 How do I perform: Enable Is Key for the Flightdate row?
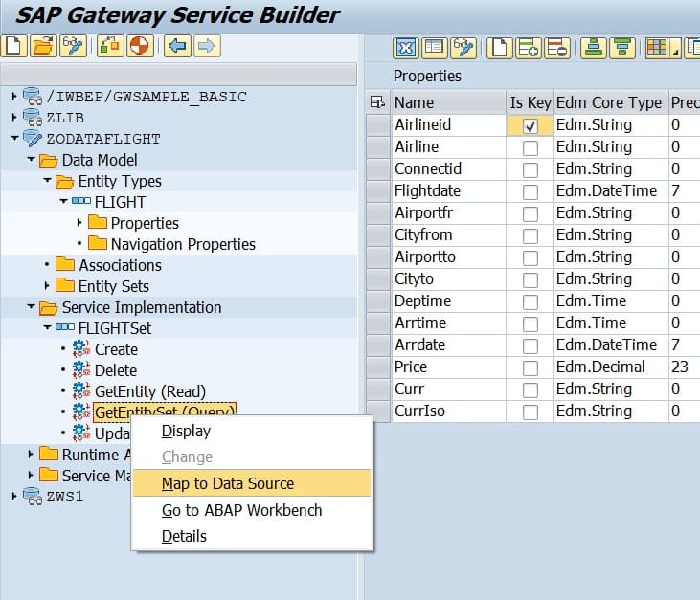point(531,191)
